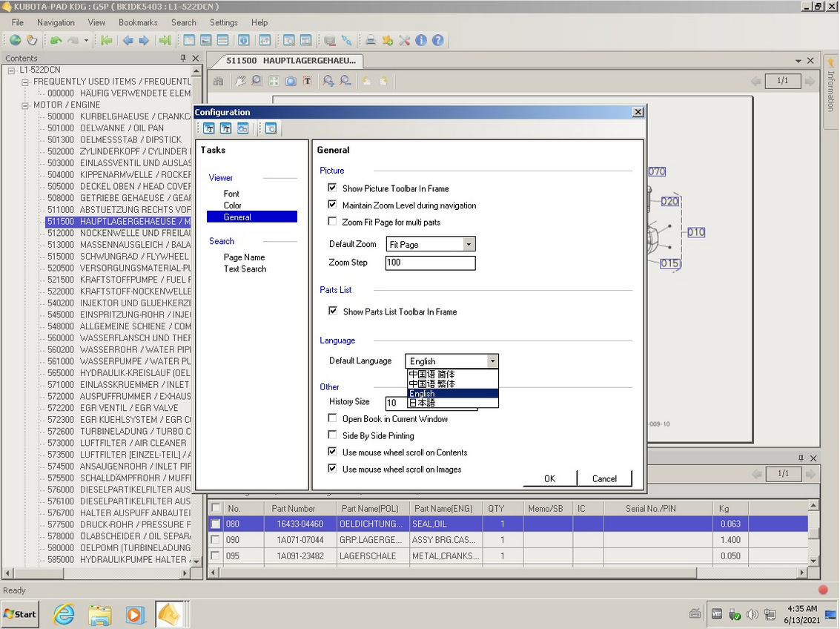The image size is (840, 629).
Task: Toggle Show Parts List Toolbar In Frame
Action: (x=333, y=311)
